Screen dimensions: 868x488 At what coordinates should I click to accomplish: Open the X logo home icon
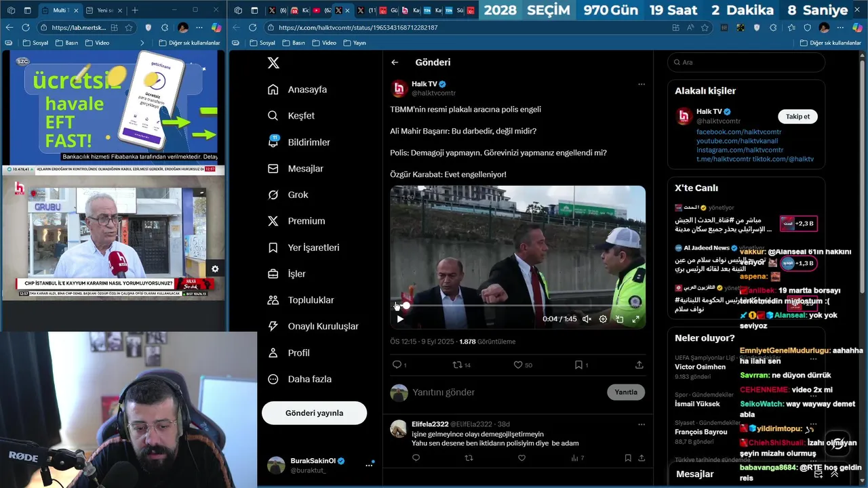point(273,63)
